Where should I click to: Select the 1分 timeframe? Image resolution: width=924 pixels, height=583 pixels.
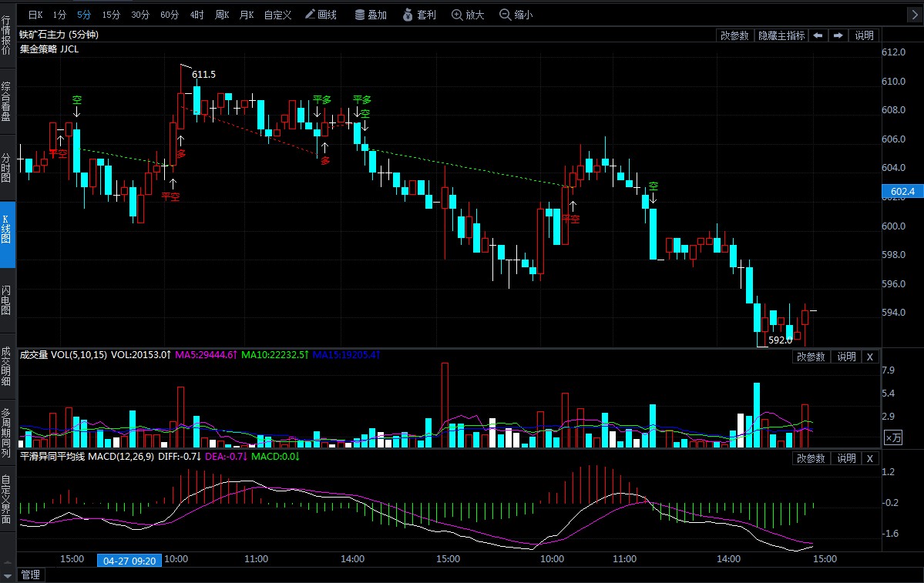59,15
